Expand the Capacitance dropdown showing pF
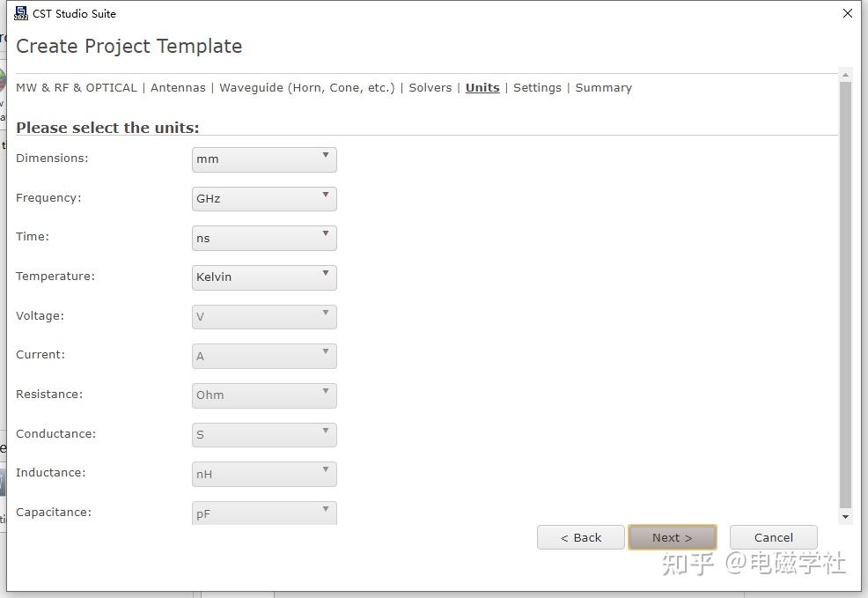Viewport: 868px width, 598px height. coord(263,513)
